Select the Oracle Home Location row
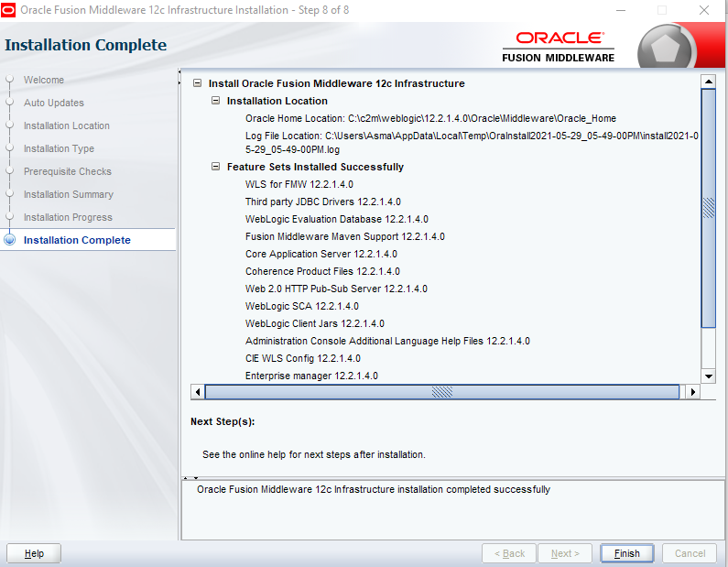Screen dimensions: 728x567 pyautogui.click(x=430, y=118)
